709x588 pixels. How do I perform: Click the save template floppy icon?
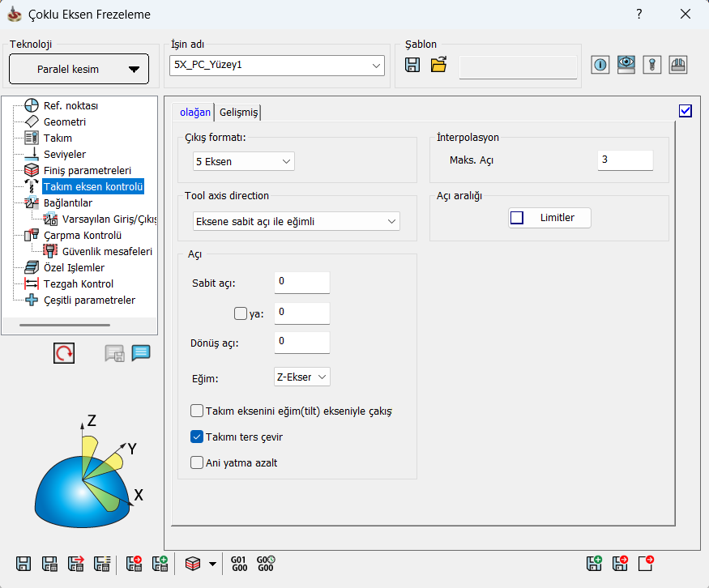click(x=412, y=66)
